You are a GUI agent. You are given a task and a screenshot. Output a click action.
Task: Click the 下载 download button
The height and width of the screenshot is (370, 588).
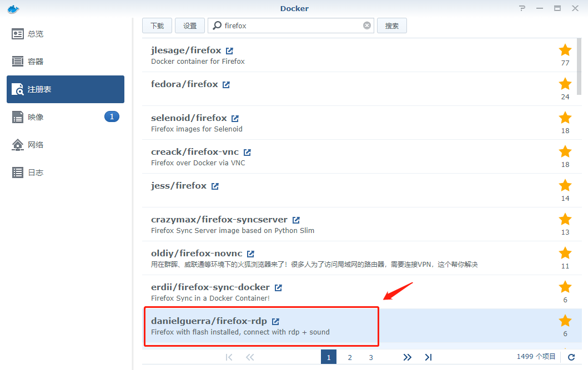[157, 26]
